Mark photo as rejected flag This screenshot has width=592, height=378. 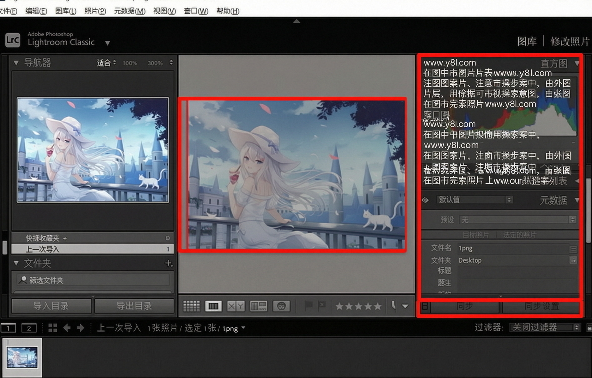pyautogui.click(x=322, y=306)
